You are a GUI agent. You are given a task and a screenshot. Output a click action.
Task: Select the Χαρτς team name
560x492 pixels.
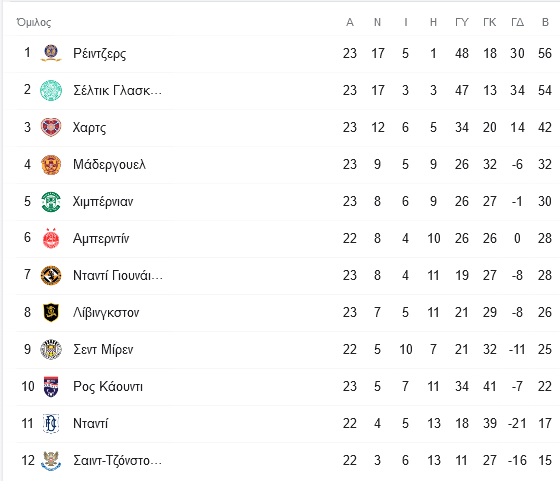(90, 127)
